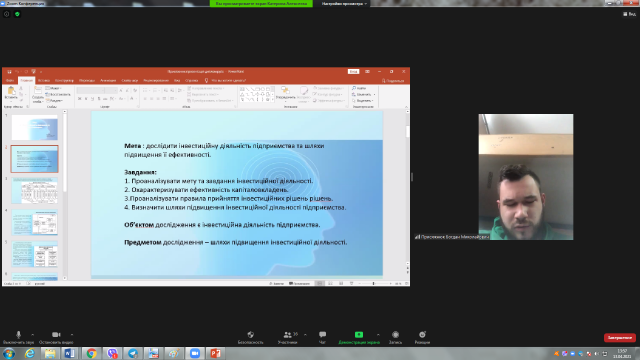Click the green Share Screen icon
The image size is (640, 360).
[x=359, y=335]
